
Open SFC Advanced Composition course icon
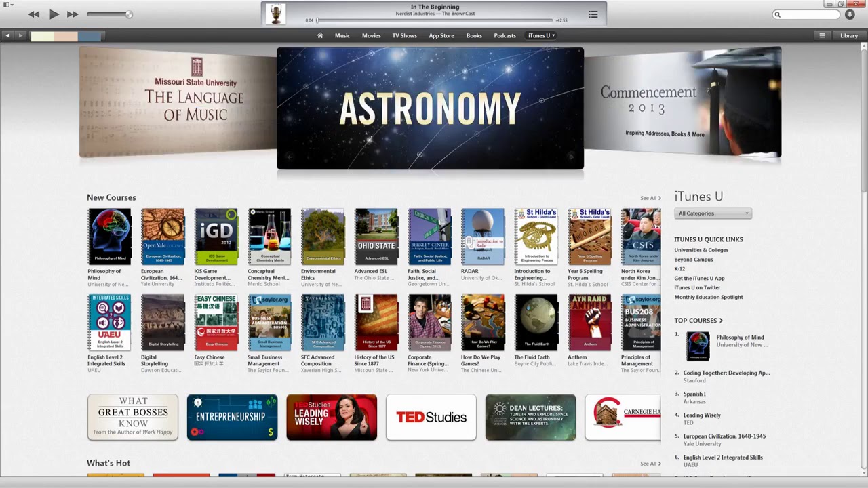click(x=323, y=323)
